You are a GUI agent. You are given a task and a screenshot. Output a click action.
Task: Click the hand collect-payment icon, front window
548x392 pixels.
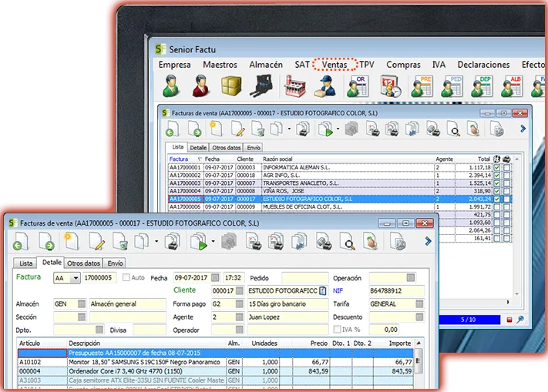pos(371,241)
